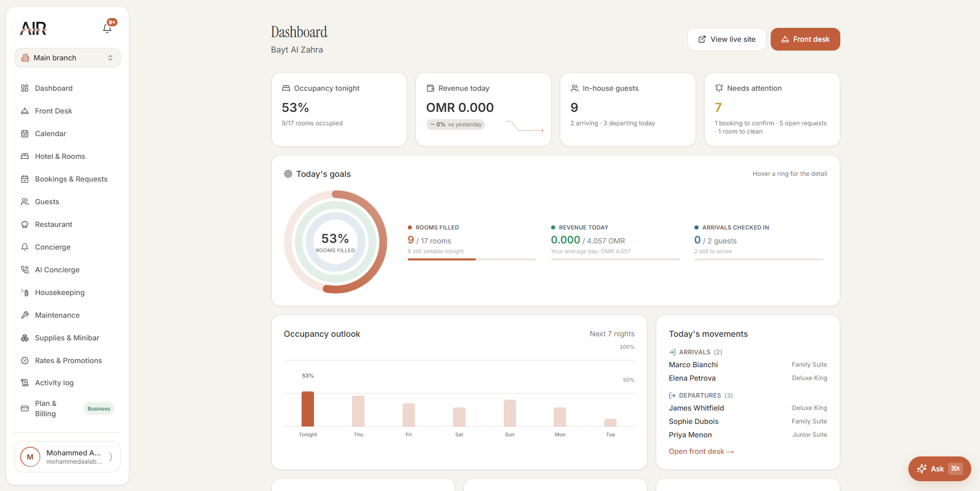
Task: Select arrival Marco Bianchi
Action: pos(748,365)
